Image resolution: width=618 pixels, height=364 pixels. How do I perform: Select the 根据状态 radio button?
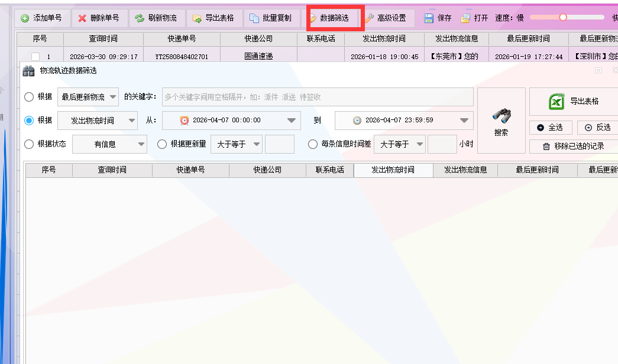click(29, 144)
